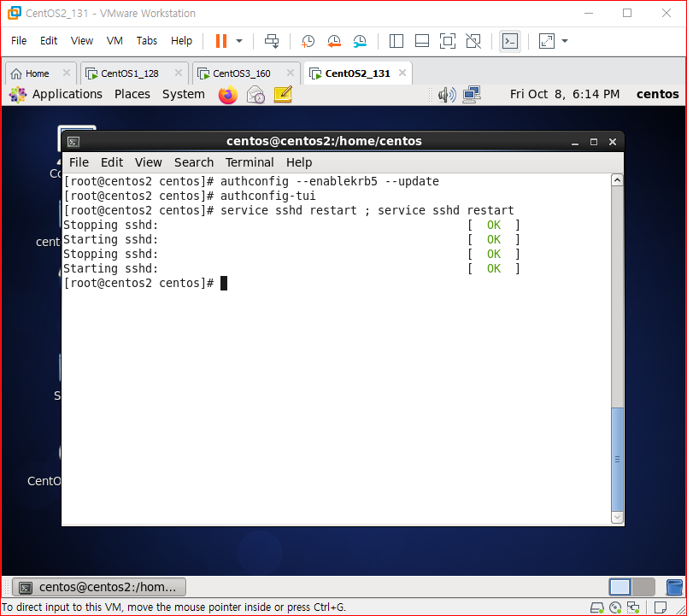Viewport: 687px width, 616px height.
Task: Close the CentOS2_131 tab
Action: [x=402, y=73]
